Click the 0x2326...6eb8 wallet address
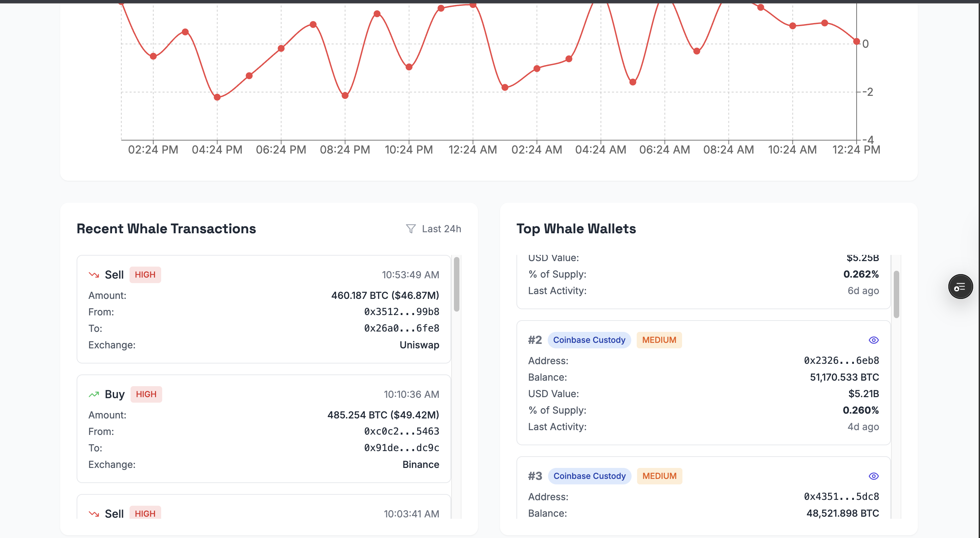The image size is (980, 538). click(x=841, y=360)
